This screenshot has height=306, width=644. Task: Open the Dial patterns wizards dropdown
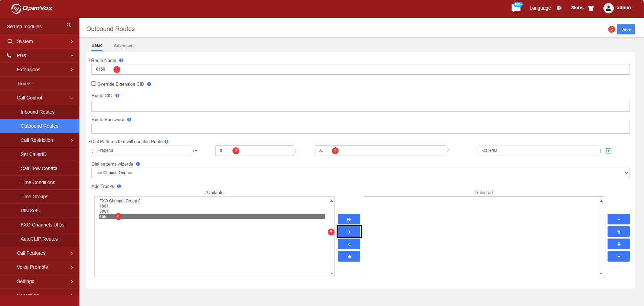360,173
